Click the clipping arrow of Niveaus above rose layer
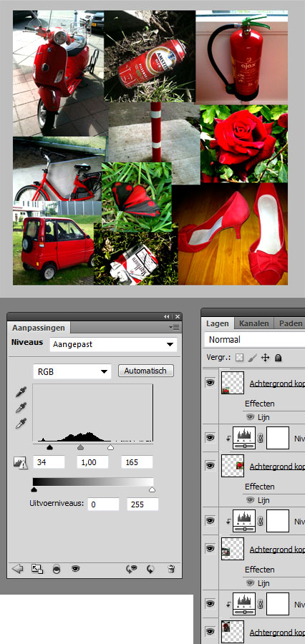Screen dimensions: 305x644 tap(228, 439)
